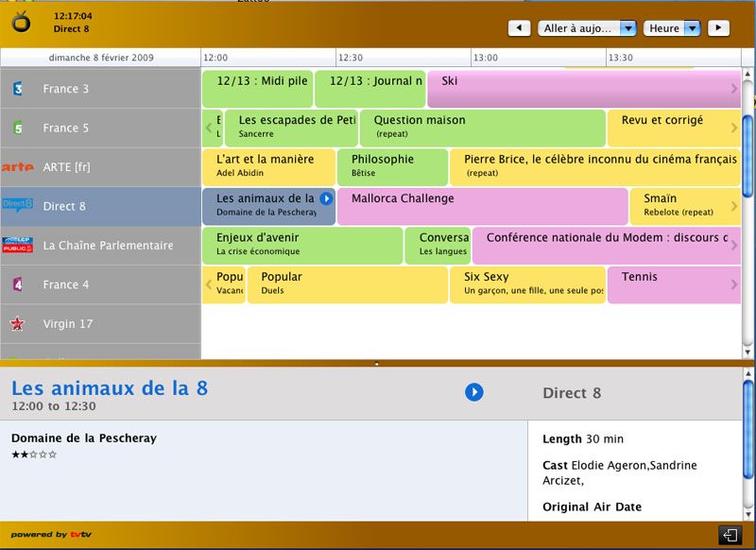Go to the previous time period arrow button
756x550 pixels.
(x=519, y=28)
